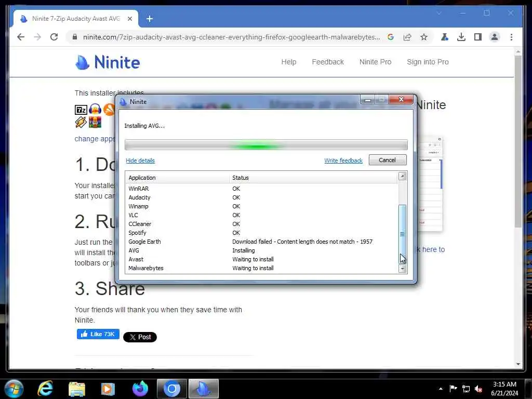Click the installer progress bar
Screen dimensions: 532x399
tap(266, 145)
